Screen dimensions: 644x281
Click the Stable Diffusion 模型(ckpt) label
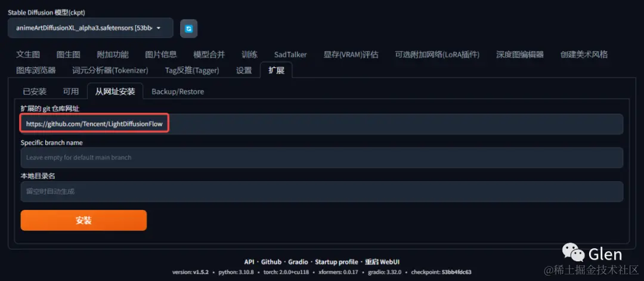(x=47, y=13)
